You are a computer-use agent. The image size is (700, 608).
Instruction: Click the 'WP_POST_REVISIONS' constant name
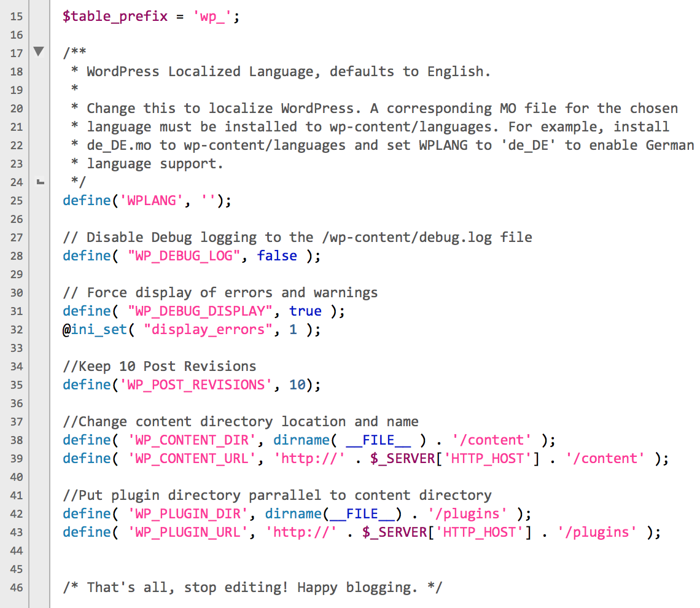[196, 385]
